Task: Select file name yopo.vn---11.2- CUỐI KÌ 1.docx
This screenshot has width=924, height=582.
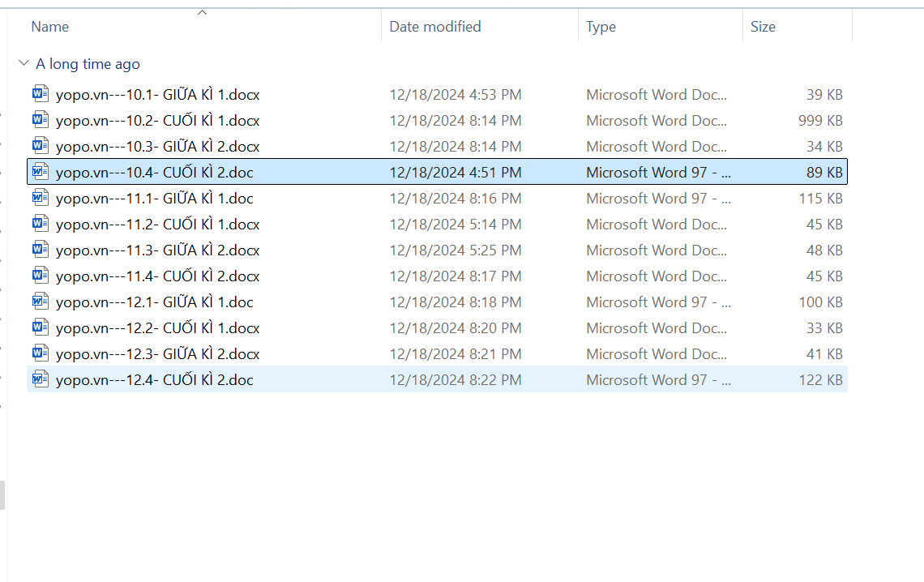Action: point(157,225)
